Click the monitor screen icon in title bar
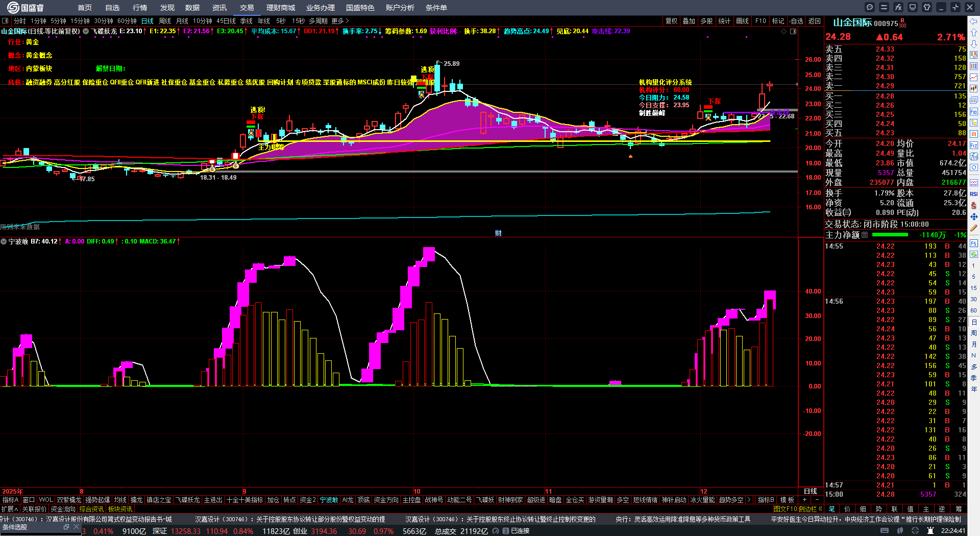Viewport: 980px width, 536px height. tap(913, 7)
